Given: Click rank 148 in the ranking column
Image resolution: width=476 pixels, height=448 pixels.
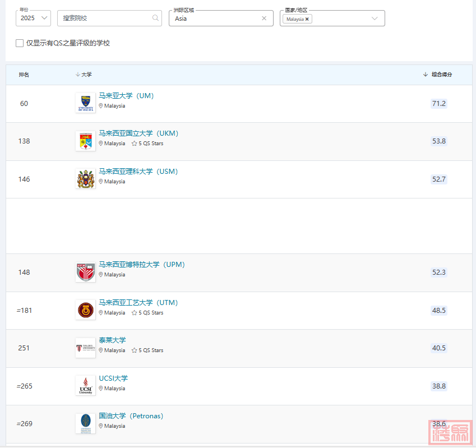Looking at the screenshot, I should 24,273.
